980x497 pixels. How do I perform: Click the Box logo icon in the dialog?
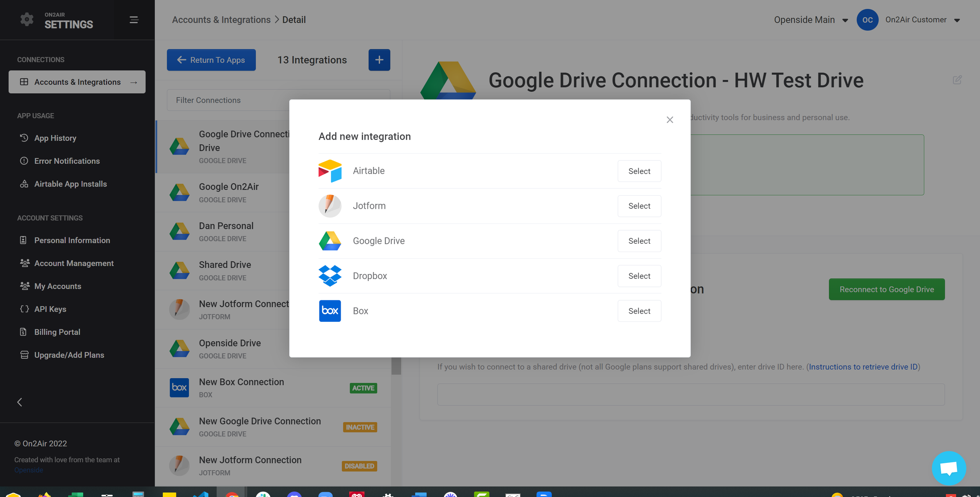pyautogui.click(x=330, y=311)
